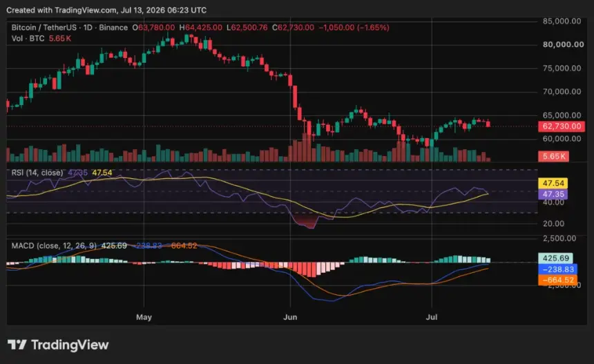Click the close price C62,730.00
Screen dimensions: 594x364
[294, 28]
